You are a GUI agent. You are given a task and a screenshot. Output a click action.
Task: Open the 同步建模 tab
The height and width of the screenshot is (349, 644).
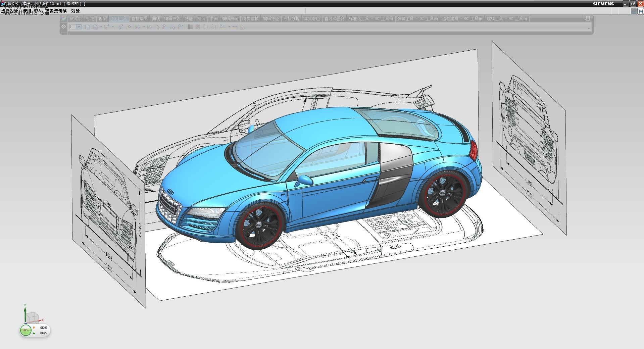pos(251,19)
